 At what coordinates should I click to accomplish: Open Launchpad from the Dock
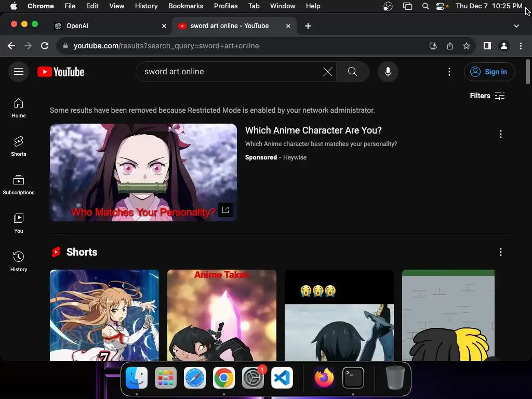(x=166, y=378)
